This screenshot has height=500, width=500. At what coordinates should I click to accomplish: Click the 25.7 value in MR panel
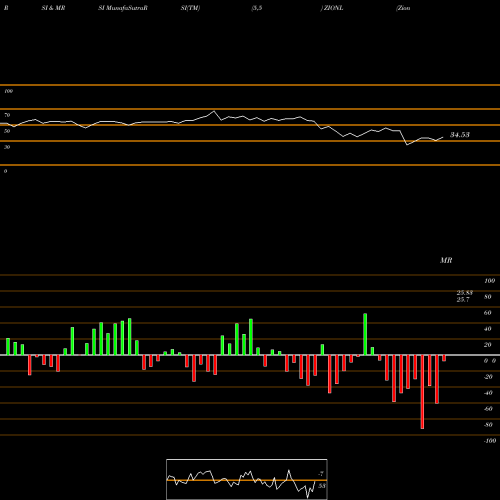click(463, 299)
